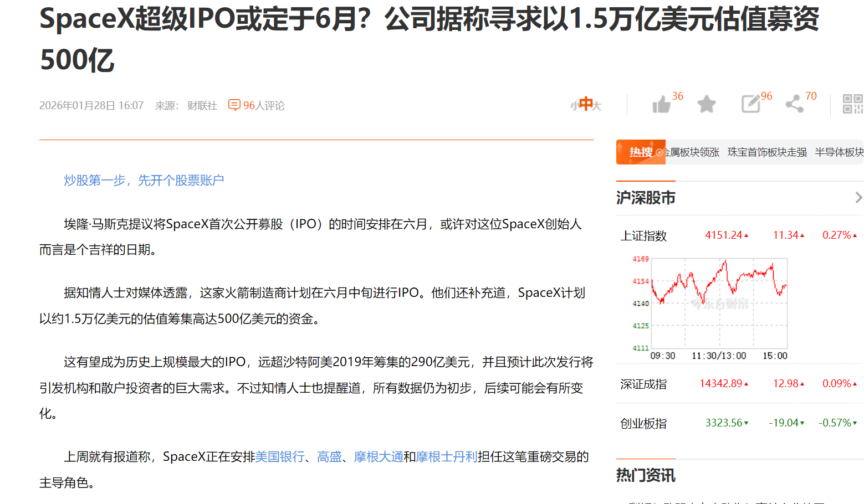
Task: Click the 深证成指 value 14342.89
Action: [720, 383]
